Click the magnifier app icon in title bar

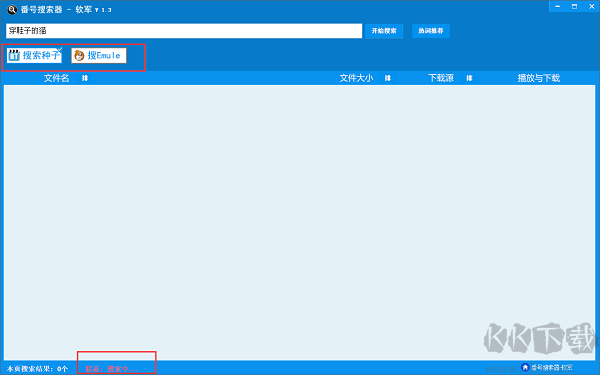(12, 9)
